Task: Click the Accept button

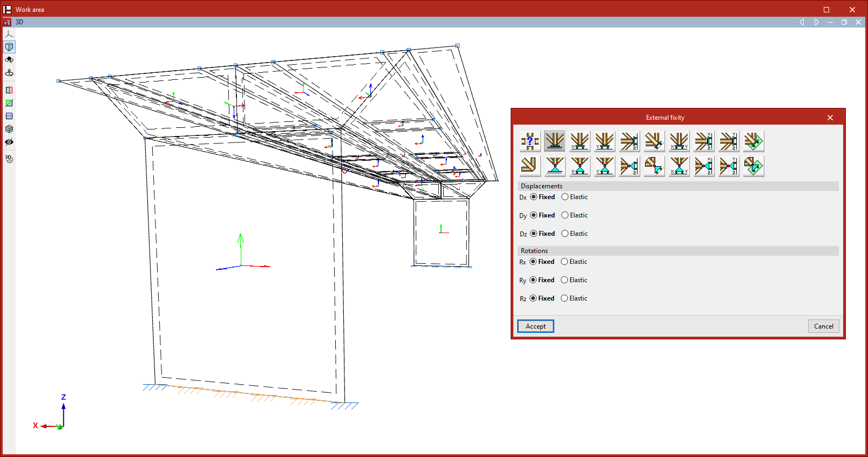Action: (535, 326)
